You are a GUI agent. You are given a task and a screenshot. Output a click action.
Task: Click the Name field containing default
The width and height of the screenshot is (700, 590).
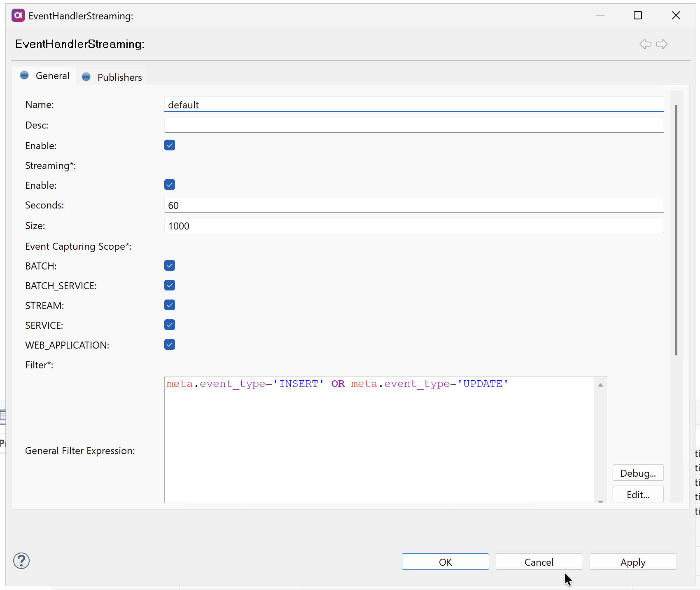[x=414, y=105]
